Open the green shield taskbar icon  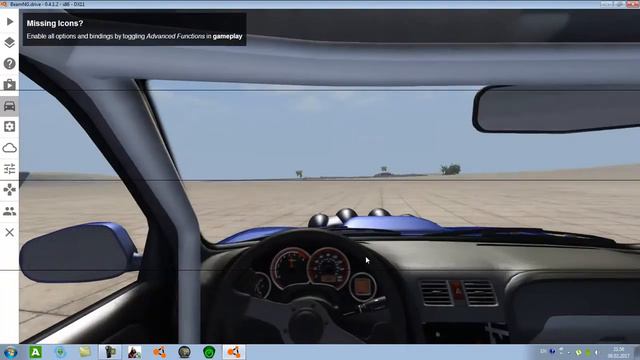pyautogui.click(x=209, y=352)
